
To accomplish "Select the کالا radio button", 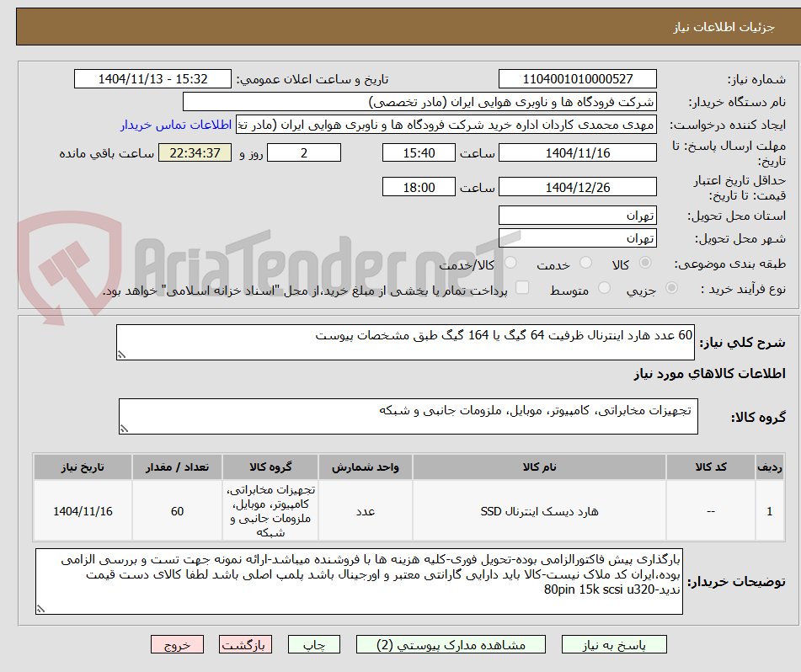I will [x=645, y=263].
